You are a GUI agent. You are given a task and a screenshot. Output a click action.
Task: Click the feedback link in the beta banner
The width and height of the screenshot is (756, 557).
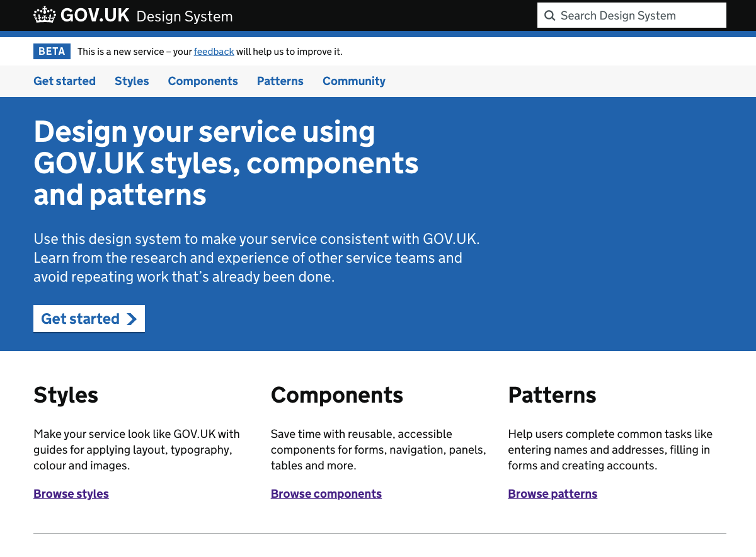click(x=214, y=52)
